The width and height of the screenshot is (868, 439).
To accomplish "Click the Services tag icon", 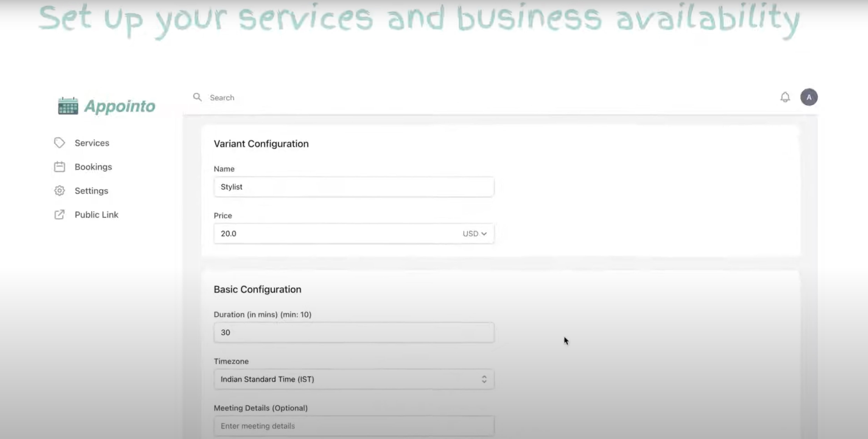I will [59, 143].
